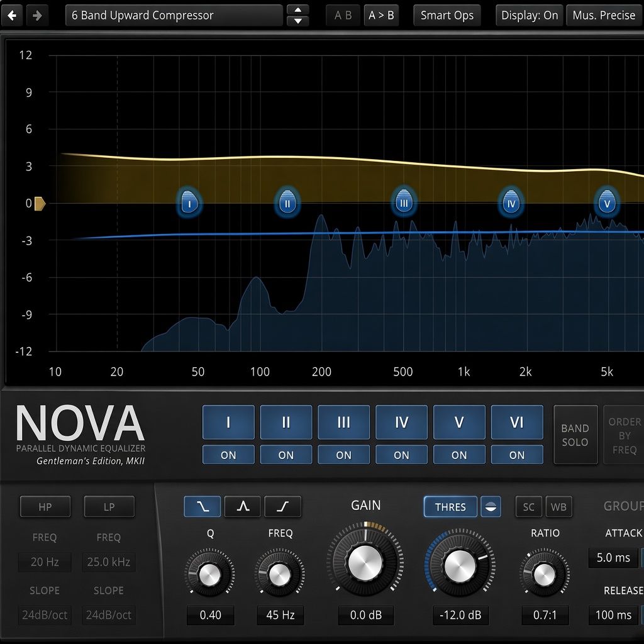Open HP slope 24dB/oct selector
The image size is (644, 644).
pos(45,615)
